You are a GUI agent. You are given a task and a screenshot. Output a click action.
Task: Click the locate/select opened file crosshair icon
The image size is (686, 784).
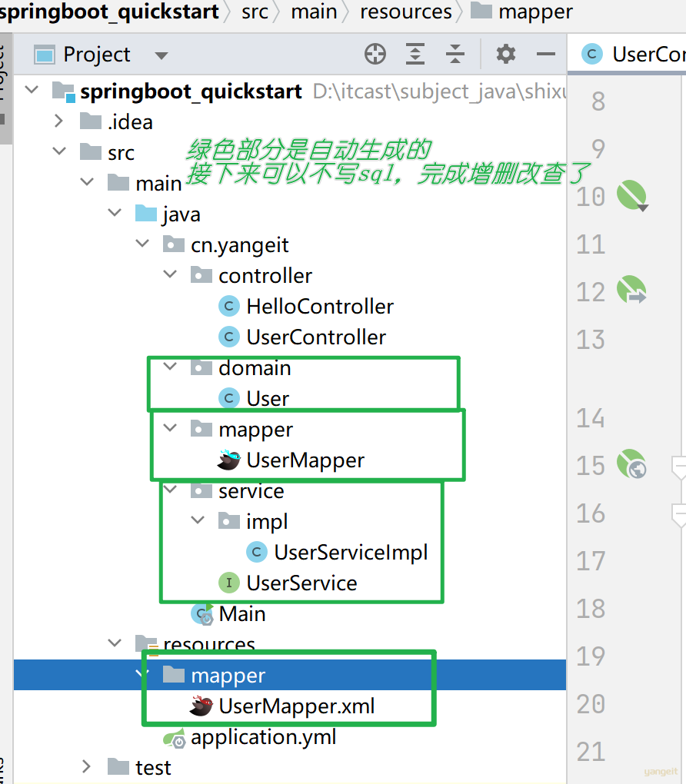pos(375,54)
